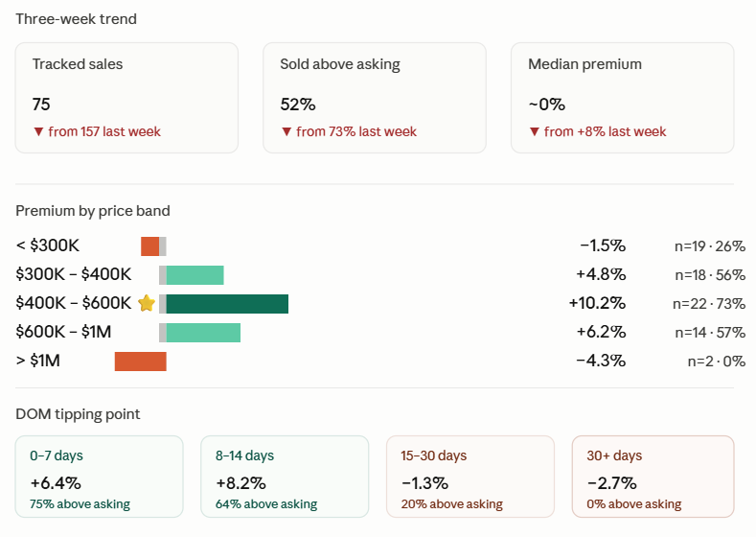
Task: Select the 0–7 days tile
Action: click(x=100, y=477)
